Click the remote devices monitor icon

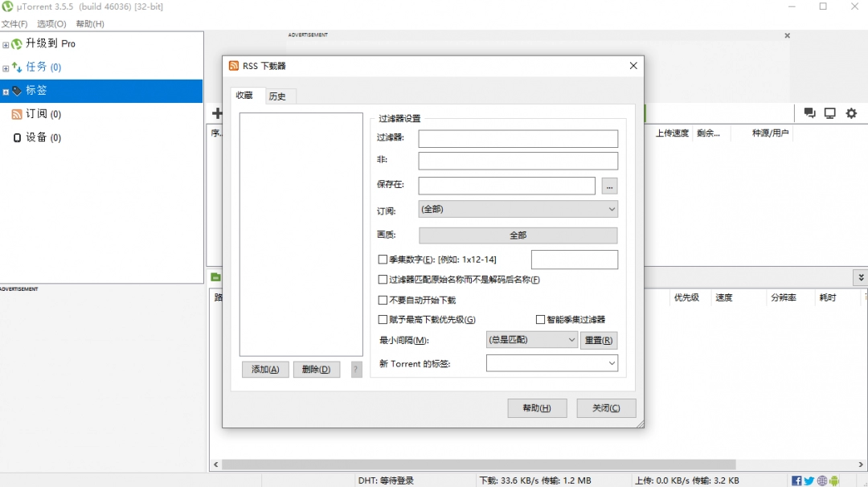click(829, 113)
